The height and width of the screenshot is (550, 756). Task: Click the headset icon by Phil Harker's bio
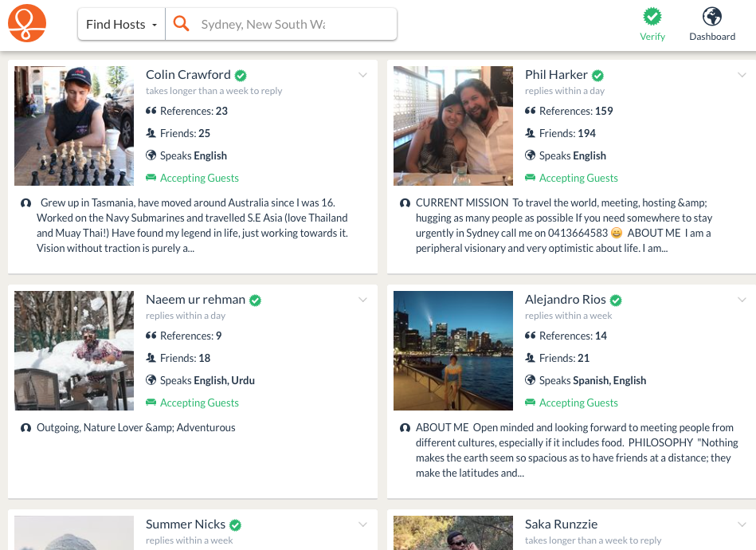[x=405, y=202]
